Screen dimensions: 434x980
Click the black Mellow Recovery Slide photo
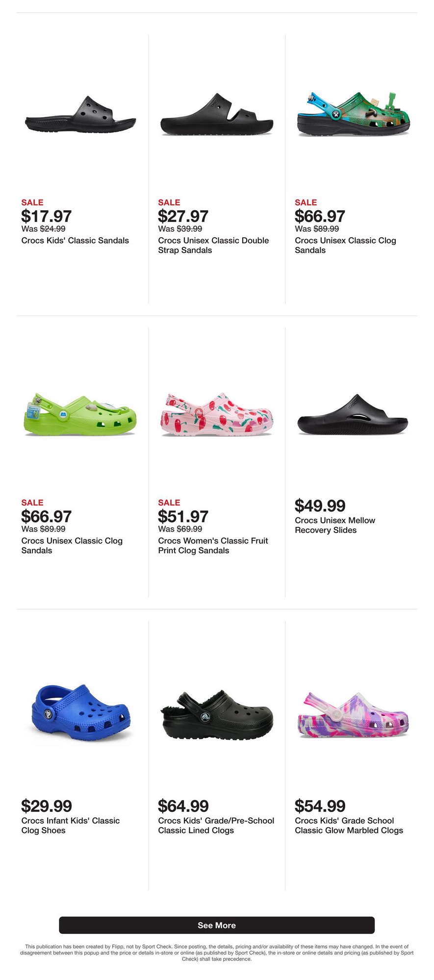click(x=353, y=415)
